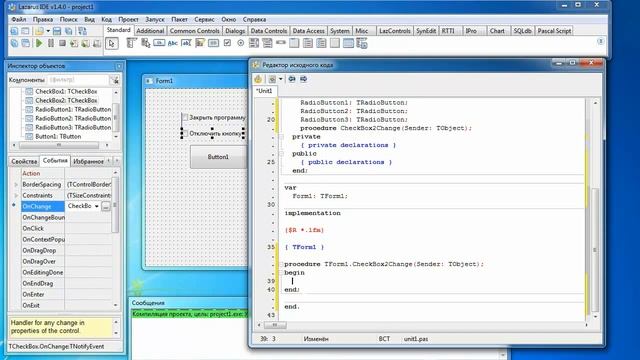Click the View Units icon
This screenshot has height=360, width=640.
14,43
